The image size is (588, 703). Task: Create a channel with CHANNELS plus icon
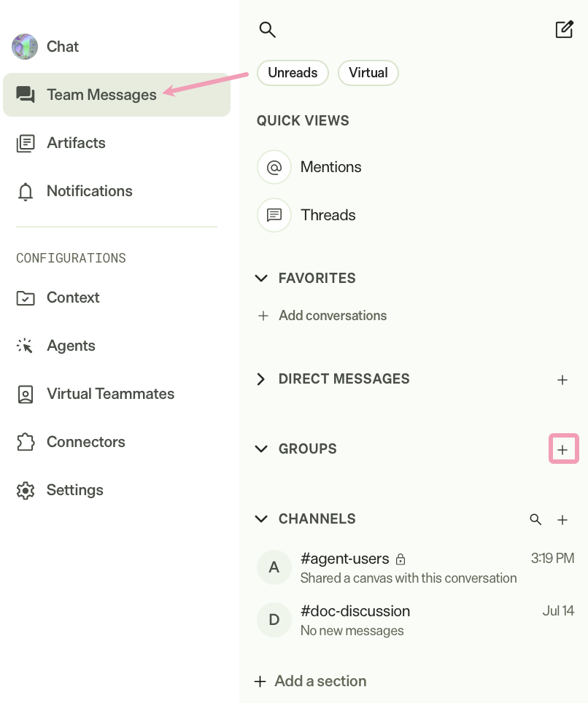pos(562,519)
